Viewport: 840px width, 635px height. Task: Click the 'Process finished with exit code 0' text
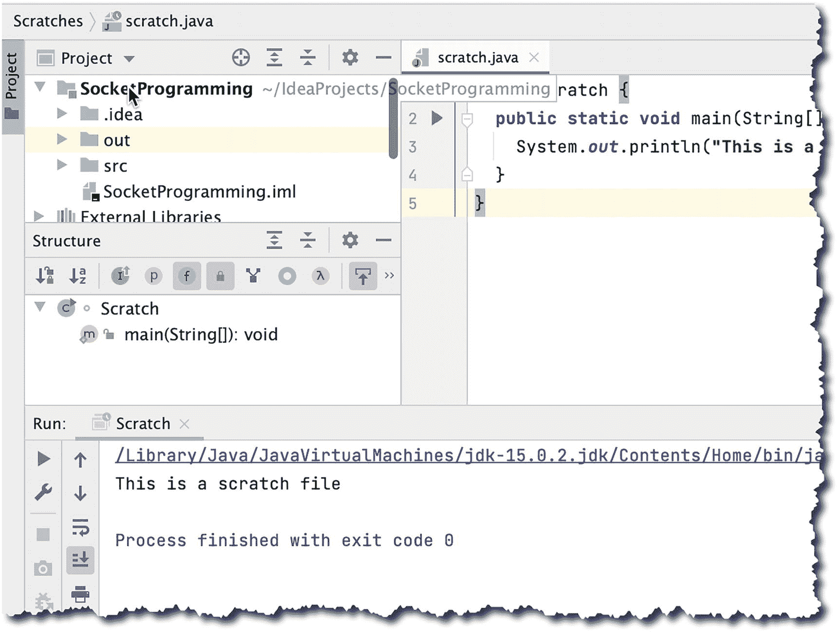tap(284, 540)
